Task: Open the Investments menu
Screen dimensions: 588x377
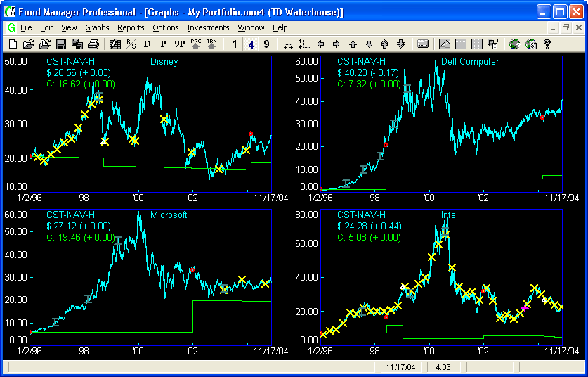Action: tap(208, 28)
